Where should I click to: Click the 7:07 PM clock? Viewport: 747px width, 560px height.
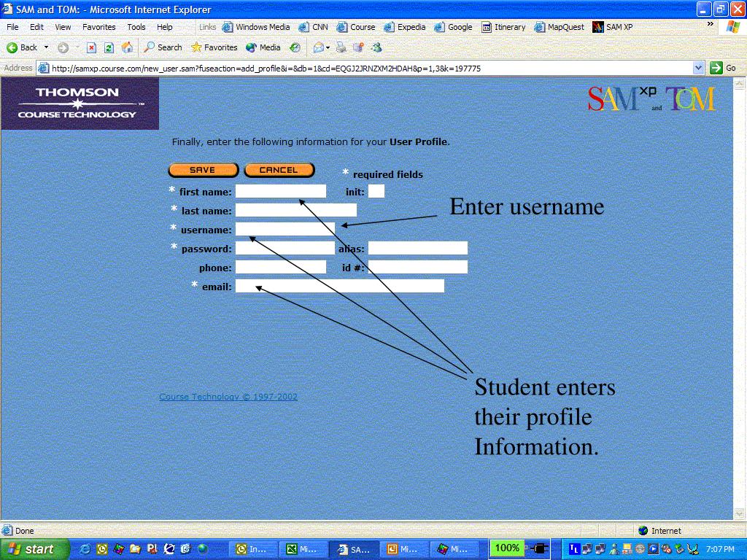coord(720,549)
